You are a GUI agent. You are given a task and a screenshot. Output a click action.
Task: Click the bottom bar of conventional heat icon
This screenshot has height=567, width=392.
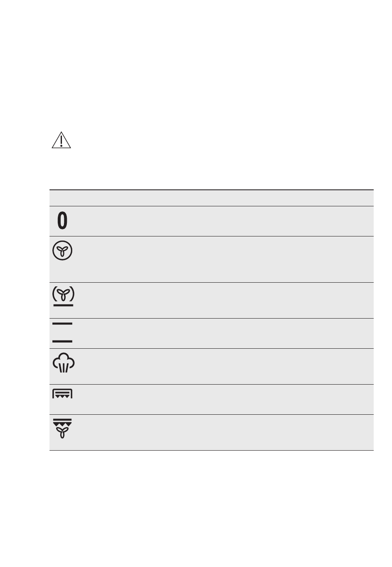pyautogui.click(x=62, y=342)
